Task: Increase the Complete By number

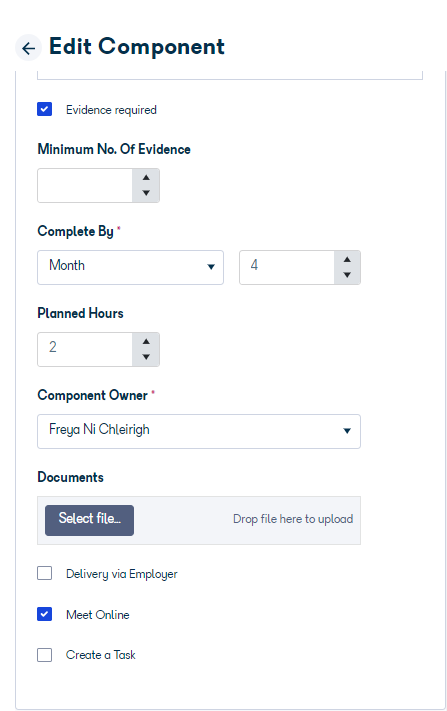Action: pos(347,260)
